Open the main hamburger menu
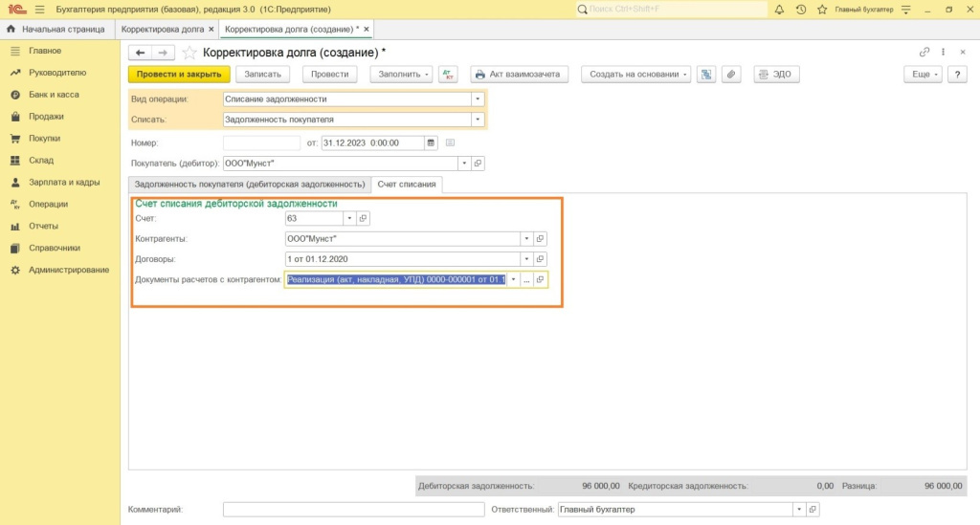 pos(39,10)
